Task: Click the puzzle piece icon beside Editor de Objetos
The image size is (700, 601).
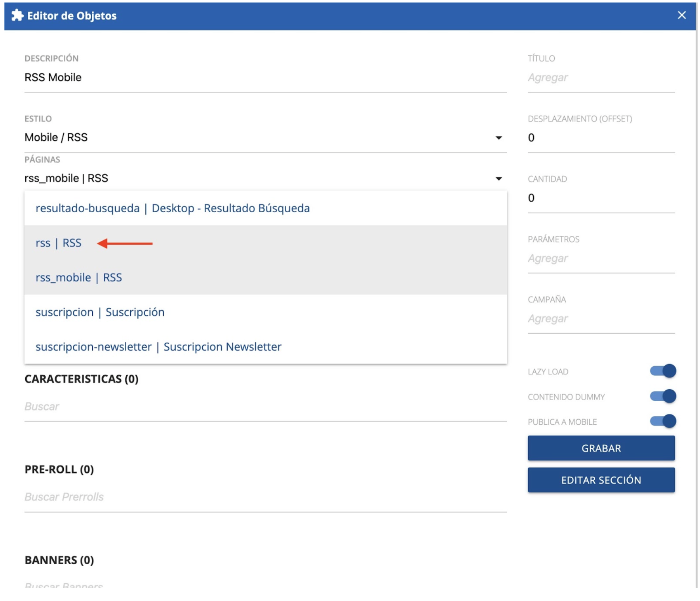Action: click(17, 15)
